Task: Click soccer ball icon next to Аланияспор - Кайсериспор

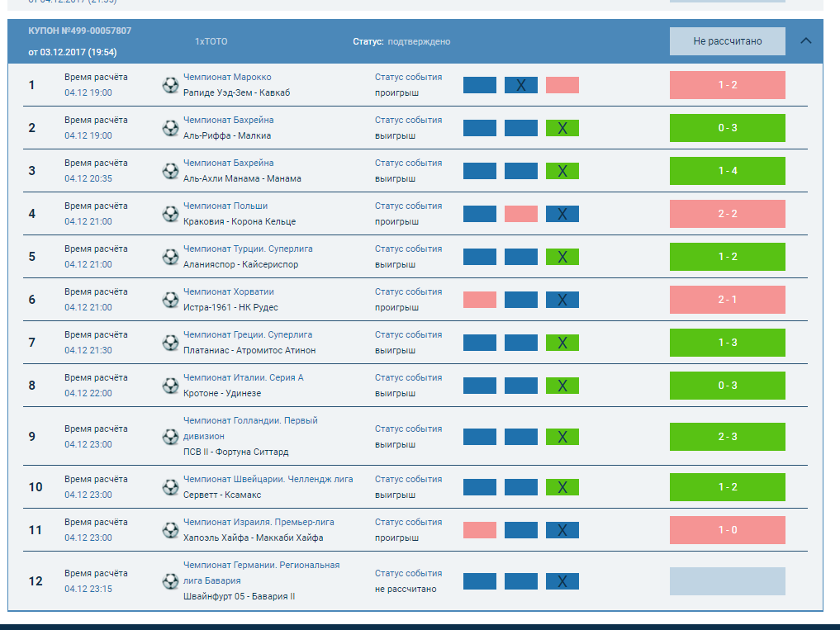Action: [170, 257]
